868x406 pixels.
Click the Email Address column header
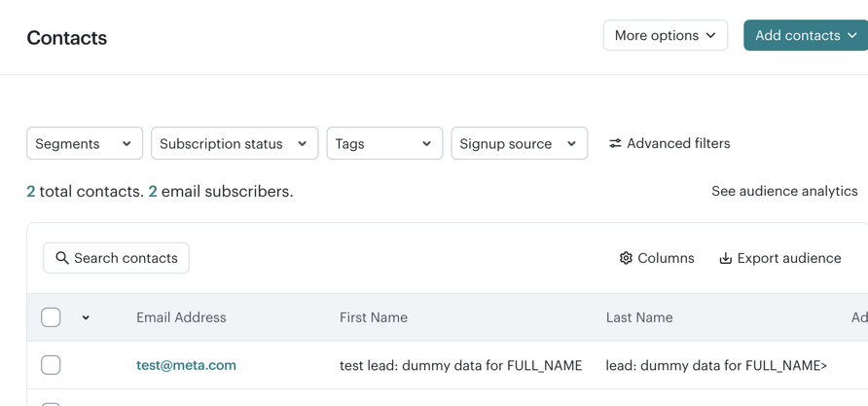coord(181,317)
